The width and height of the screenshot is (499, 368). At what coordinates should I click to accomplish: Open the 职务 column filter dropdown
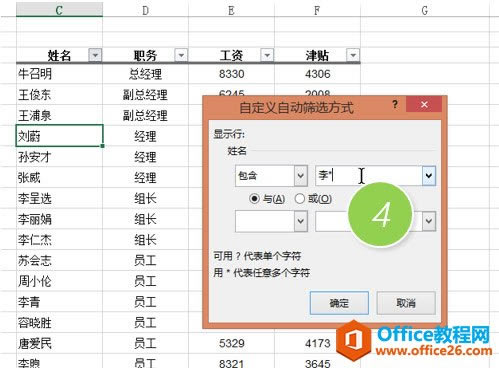(181, 55)
